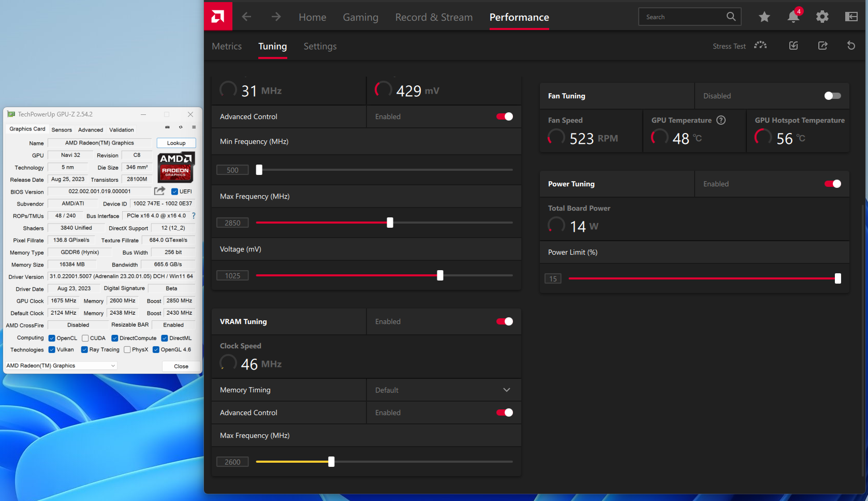Click Bus Interface question mark in GPU-Z
868x501 pixels.
point(194,215)
